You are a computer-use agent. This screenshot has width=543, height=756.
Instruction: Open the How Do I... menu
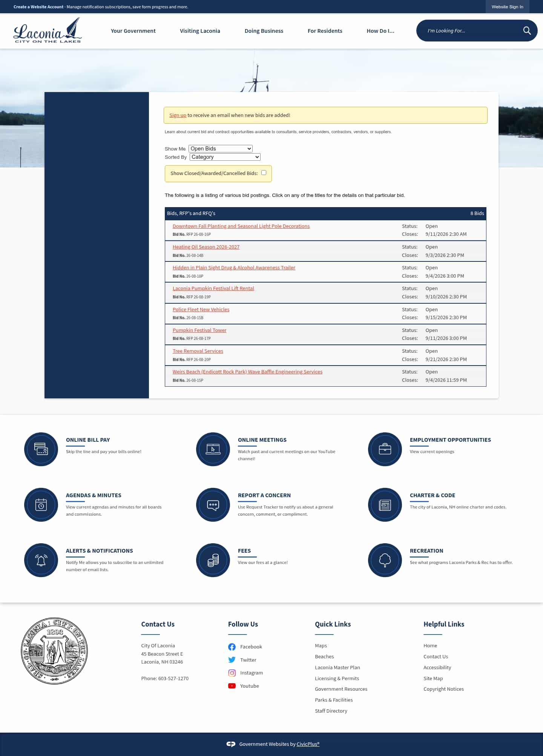pos(380,31)
